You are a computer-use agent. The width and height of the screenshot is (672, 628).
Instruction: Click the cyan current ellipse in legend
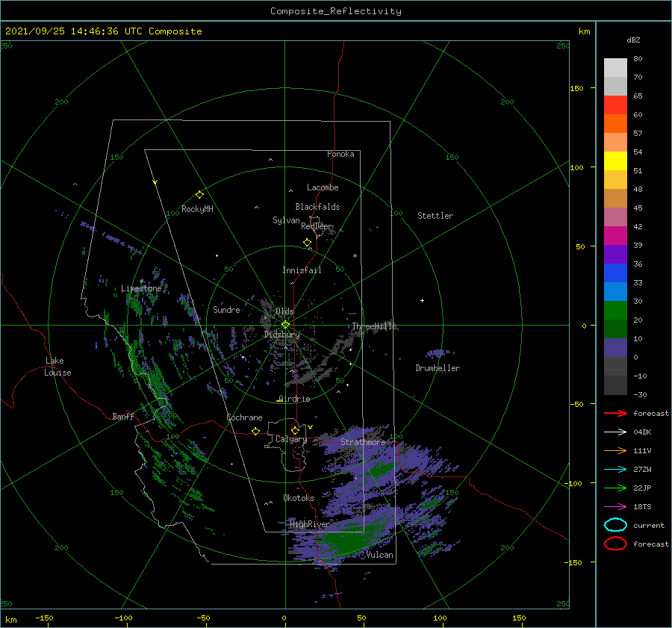point(615,525)
